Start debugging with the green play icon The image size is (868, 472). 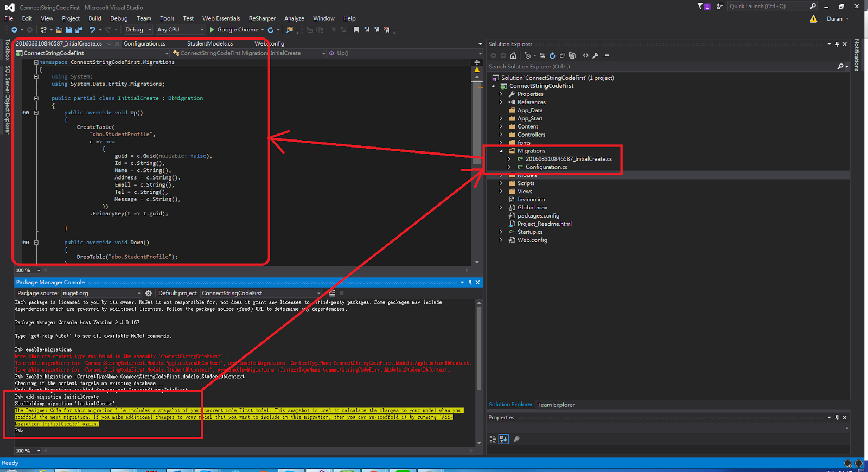[x=212, y=30]
